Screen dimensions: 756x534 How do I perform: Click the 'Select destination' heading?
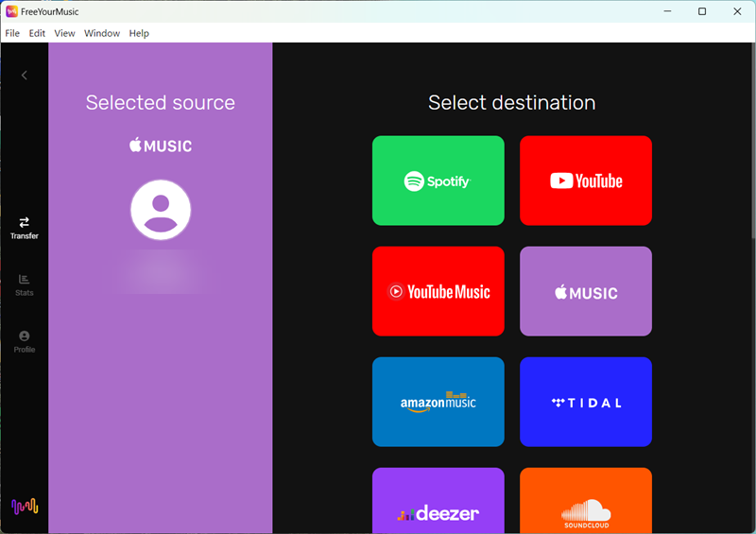coord(512,102)
